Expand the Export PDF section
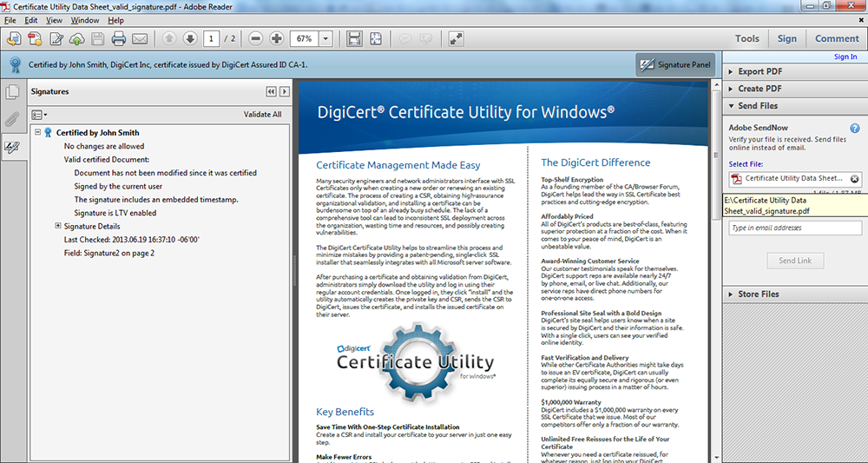Image resolution: width=868 pixels, height=463 pixels. click(x=795, y=71)
